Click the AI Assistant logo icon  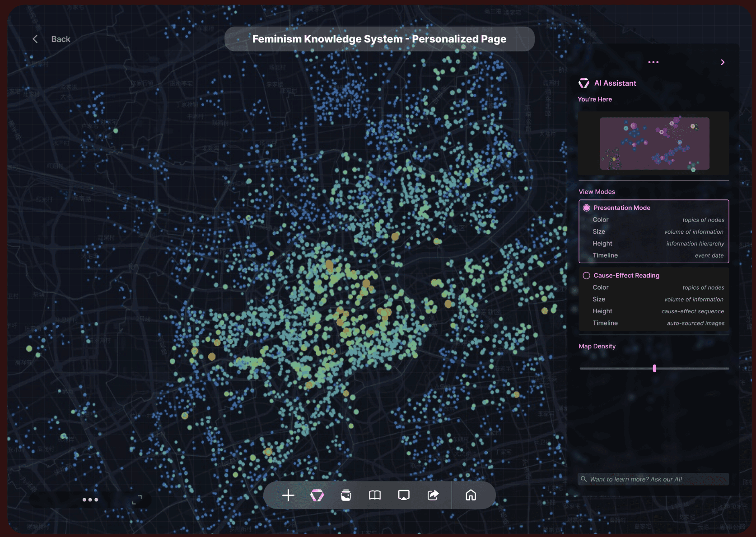click(x=584, y=83)
